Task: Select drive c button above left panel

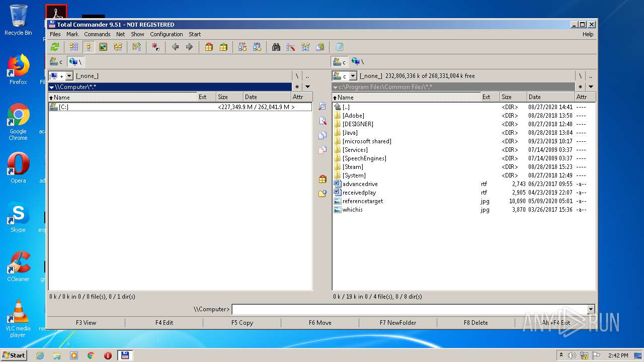Action: click(x=56, y=62)
